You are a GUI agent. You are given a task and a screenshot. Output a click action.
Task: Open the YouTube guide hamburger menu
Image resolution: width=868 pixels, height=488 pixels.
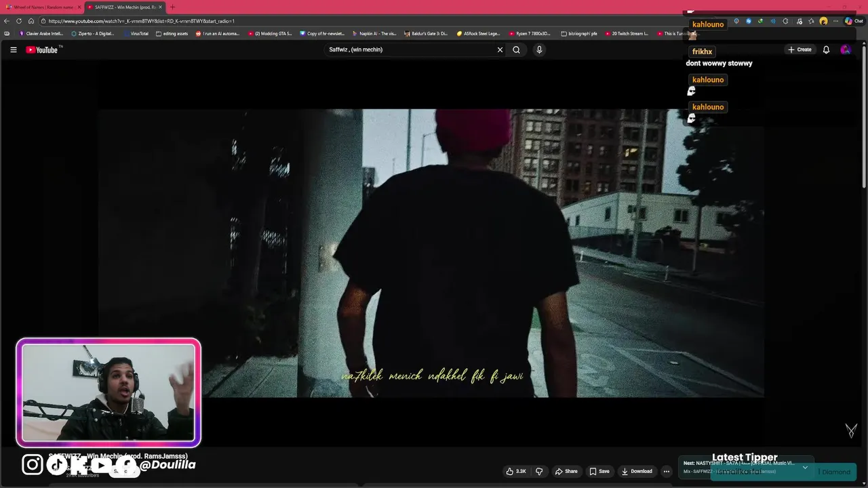click(x=13, y=49)
